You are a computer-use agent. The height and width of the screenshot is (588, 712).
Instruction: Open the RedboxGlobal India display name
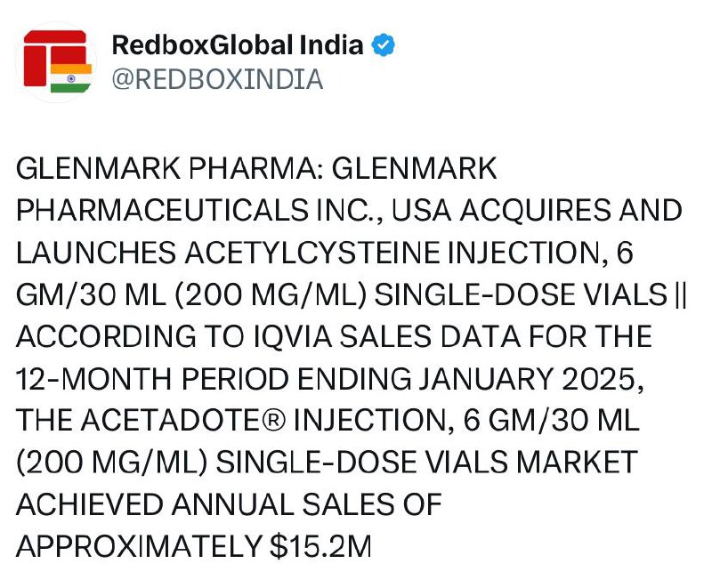pyautogui.click(x=238, y=44)
